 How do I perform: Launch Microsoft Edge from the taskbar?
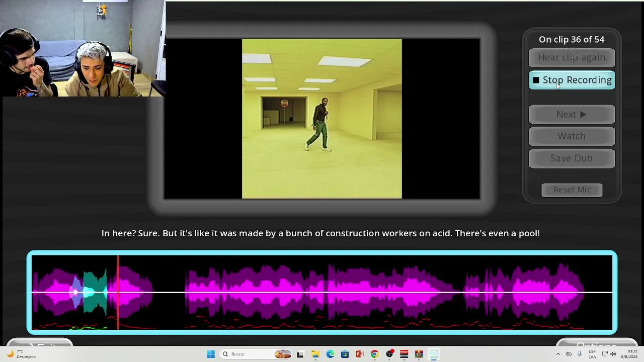click(330, 354)
